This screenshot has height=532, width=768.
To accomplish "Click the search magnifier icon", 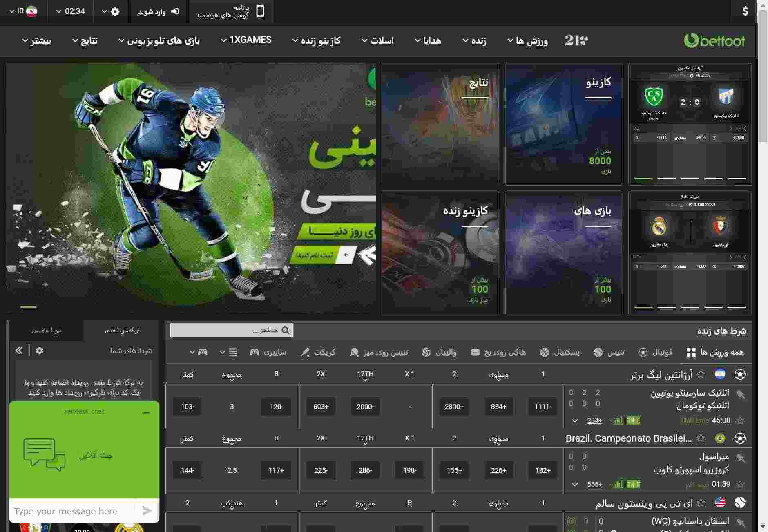I will (x=286, y=331).
